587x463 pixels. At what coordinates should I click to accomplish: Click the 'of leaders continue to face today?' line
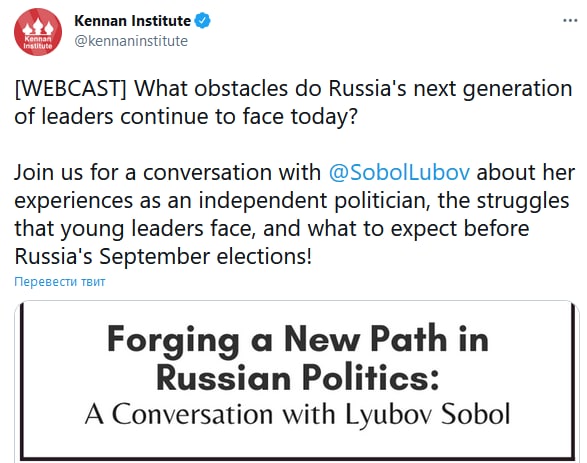click(x=186, y=117)
